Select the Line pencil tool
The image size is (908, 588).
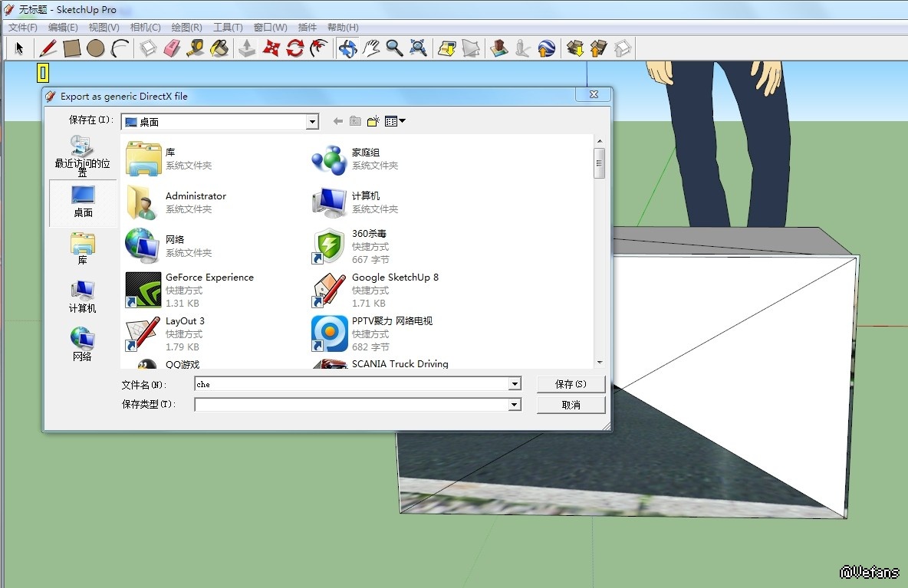pos(48,48)
